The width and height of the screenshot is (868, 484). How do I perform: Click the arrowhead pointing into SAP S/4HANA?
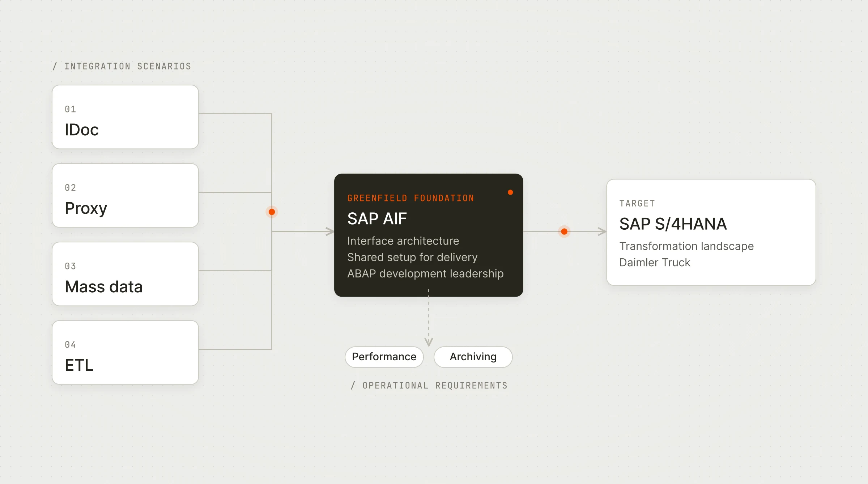pos(602,232)
